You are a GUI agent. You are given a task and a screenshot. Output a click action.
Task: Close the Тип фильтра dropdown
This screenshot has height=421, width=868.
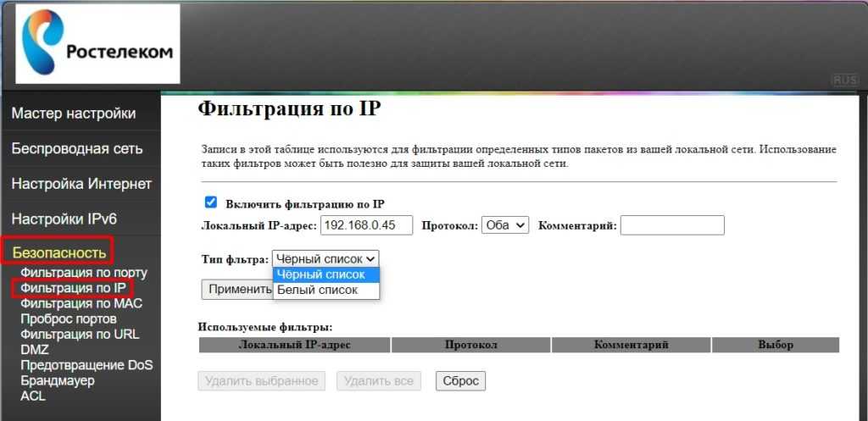[325, 258]
